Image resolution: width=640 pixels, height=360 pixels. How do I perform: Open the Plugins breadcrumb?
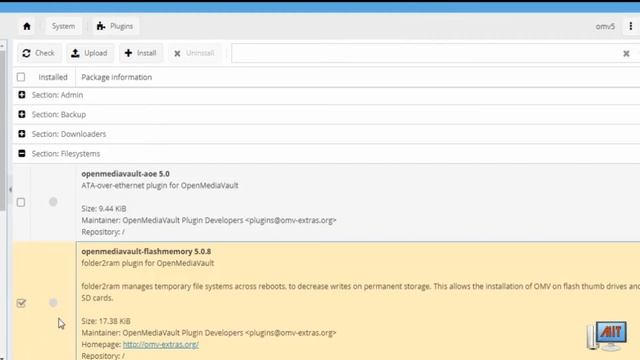point(115,26)
